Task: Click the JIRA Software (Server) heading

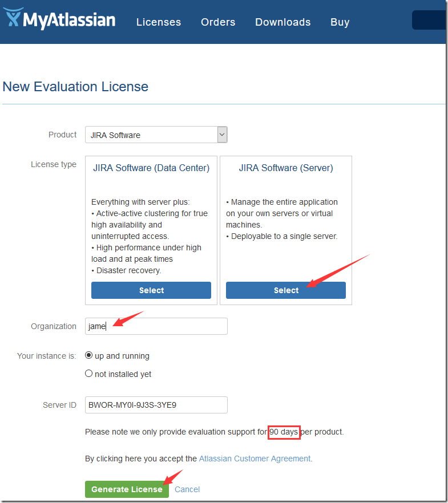Action: click(x=286, y=168)
